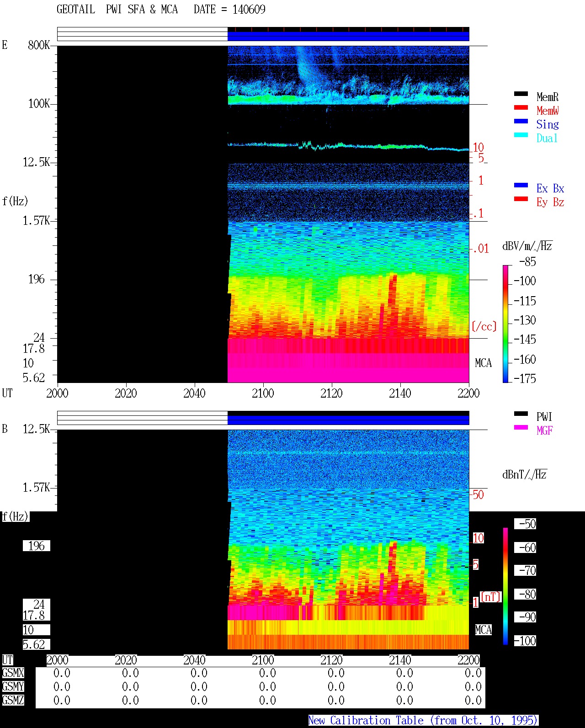The image size is (585, 728).
Task: Click the 12.5K label on B panel axis
Action: (37, 429)
